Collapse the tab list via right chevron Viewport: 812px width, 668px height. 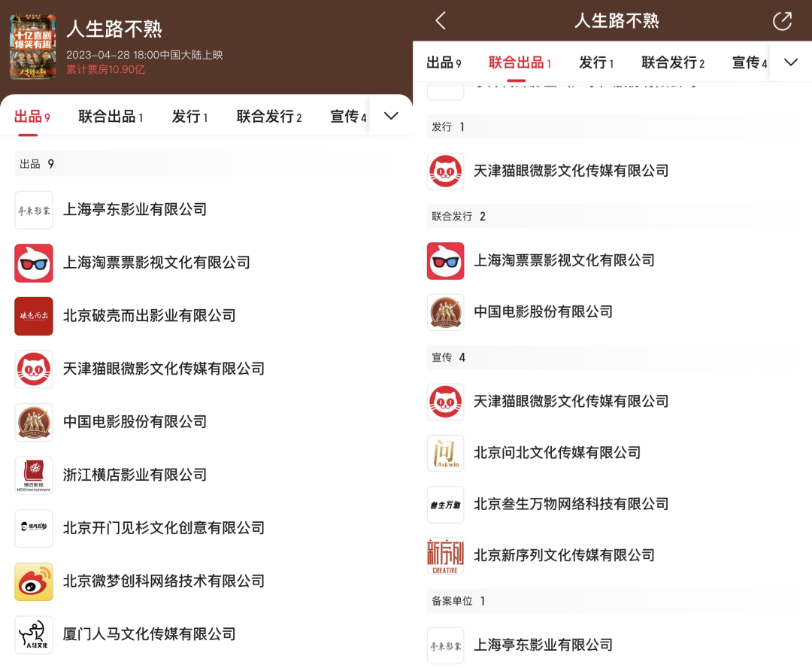[790, 63]
